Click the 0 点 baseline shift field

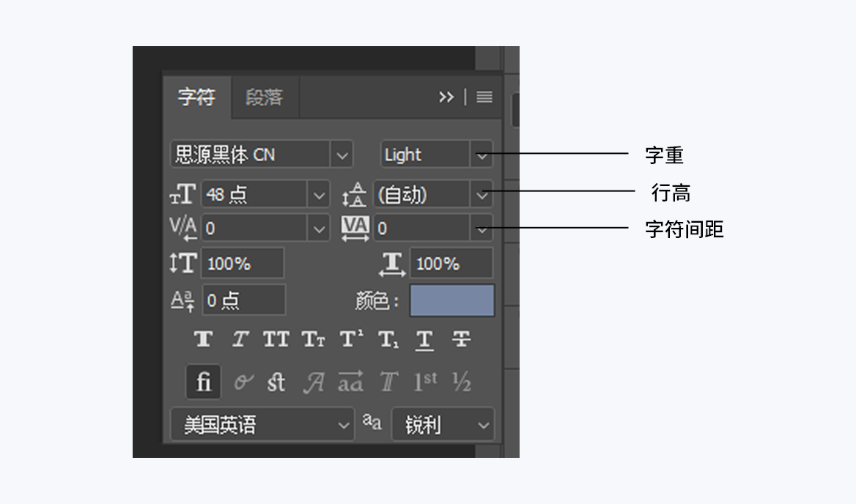coord(243,300)
